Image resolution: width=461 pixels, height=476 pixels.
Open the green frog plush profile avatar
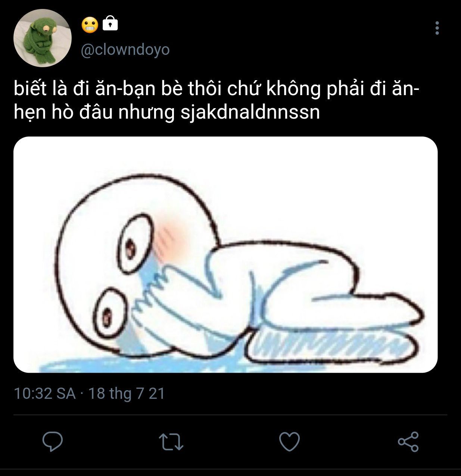[42, 38]
